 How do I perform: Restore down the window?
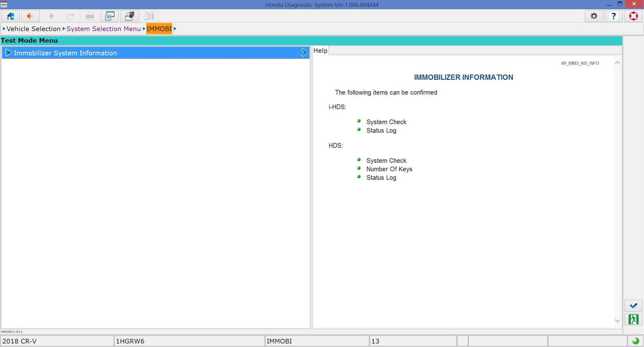620,4
